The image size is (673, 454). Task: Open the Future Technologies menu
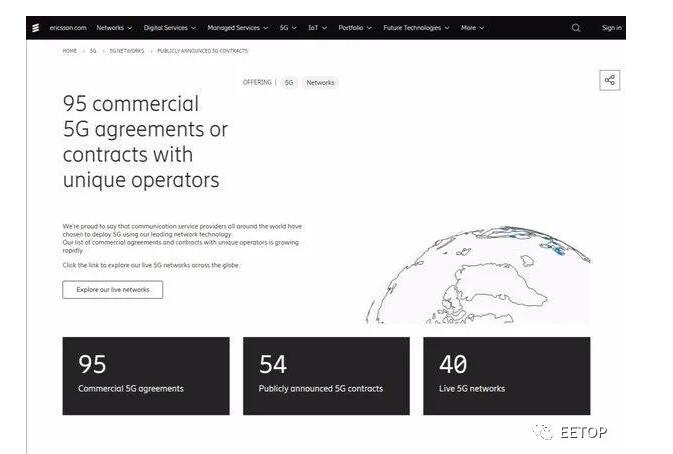[x=417, y=28]
